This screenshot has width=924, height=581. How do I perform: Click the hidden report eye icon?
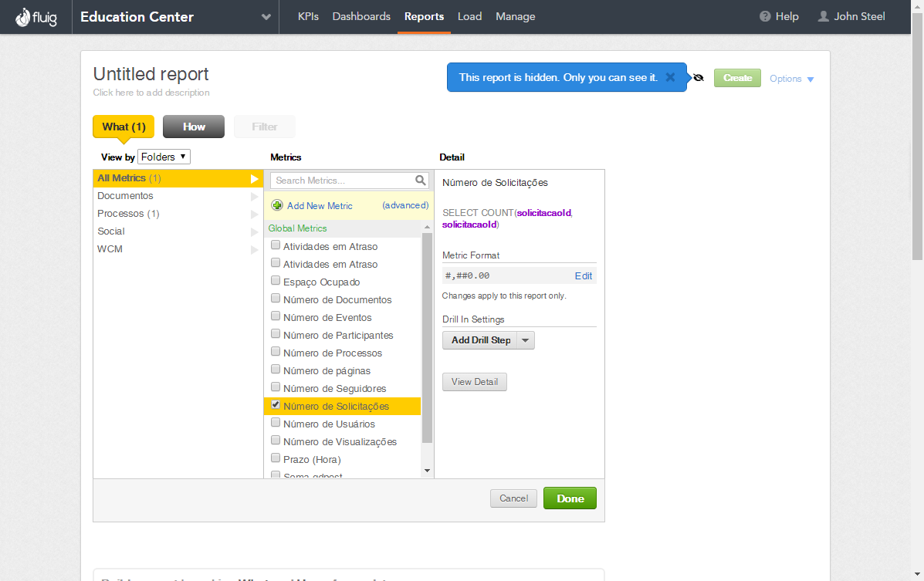pos(699,78)
